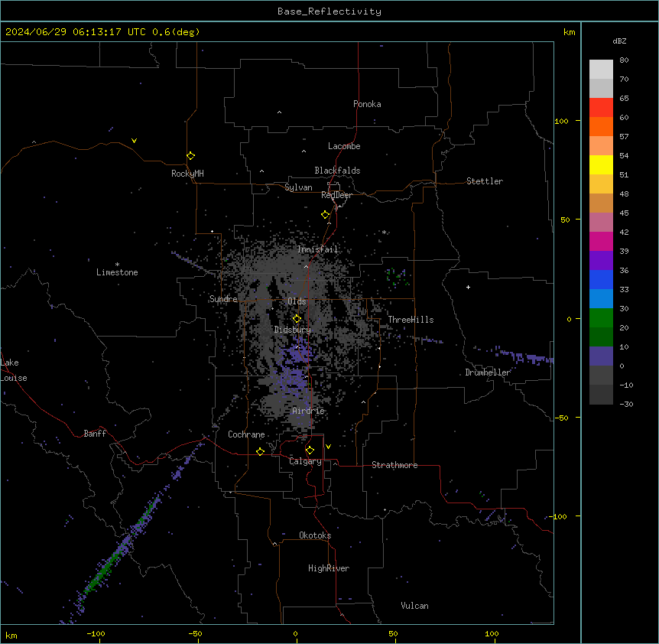Click the -50 tick on the y-axis
Screen dimensions: 659x644
[x=561, y=418]
